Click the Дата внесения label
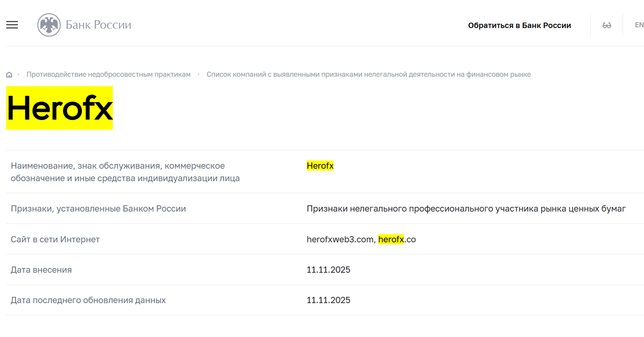The width and height of the screenshot is (644, 337). tap(41, 270)
